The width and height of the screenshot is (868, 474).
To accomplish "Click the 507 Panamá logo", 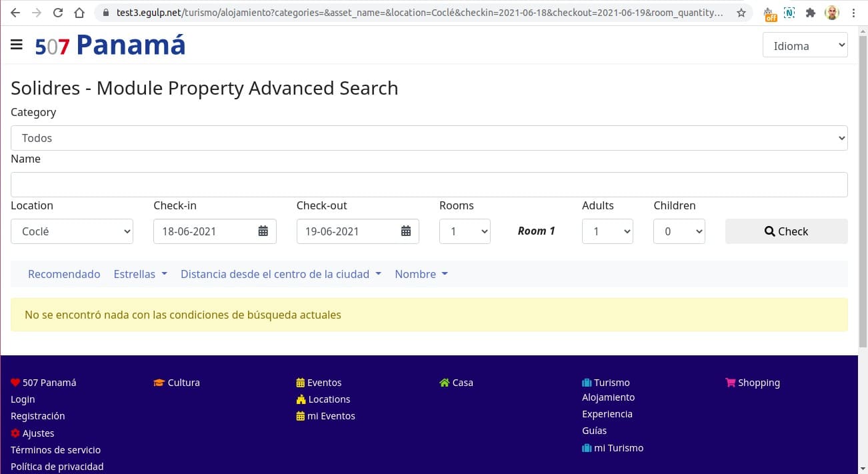I will [x=111, y=45].
